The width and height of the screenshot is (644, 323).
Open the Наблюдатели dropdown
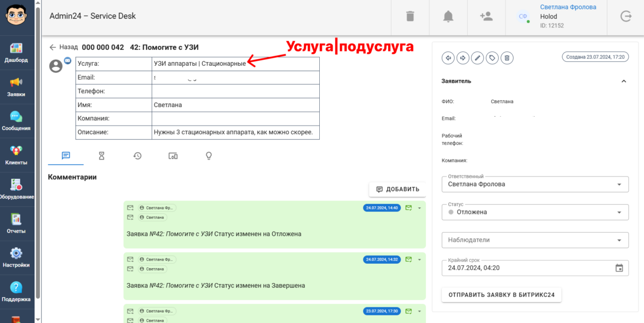[x=535, y=240]
